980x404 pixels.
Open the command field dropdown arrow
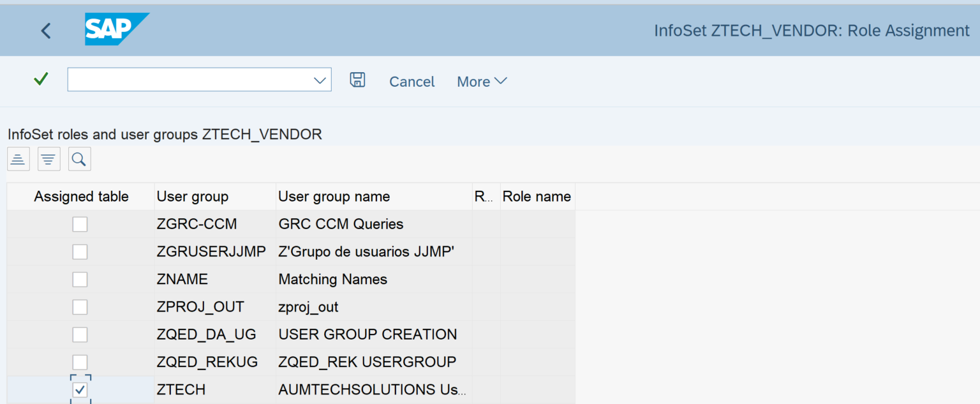(318, 79)
